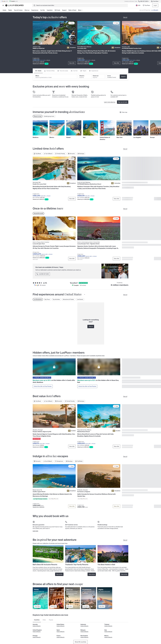The image size is (161, 644).
Task: Select the Tours & cruises search tab
Action: point(63,71)
